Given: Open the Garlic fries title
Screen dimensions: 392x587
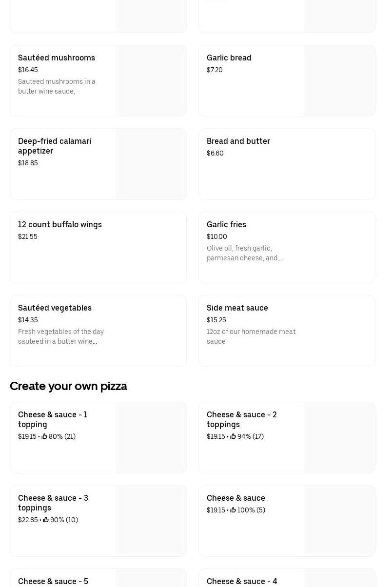Looking at the screenshot, I should (226, 224).
